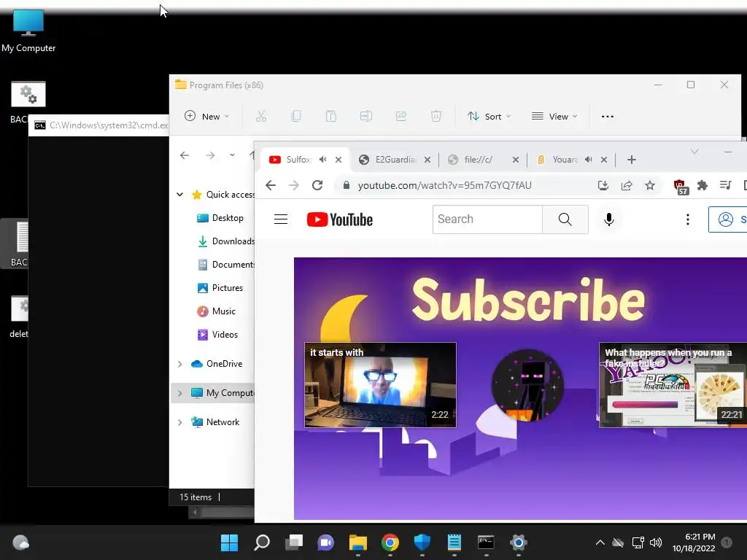This screenshot has width=747, height=560.
Task: Open the My Computer desktop icon
Action: [x=28, y=31]
